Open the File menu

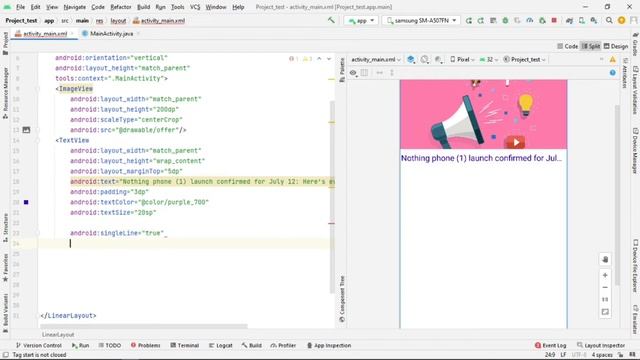pos(20,7)
